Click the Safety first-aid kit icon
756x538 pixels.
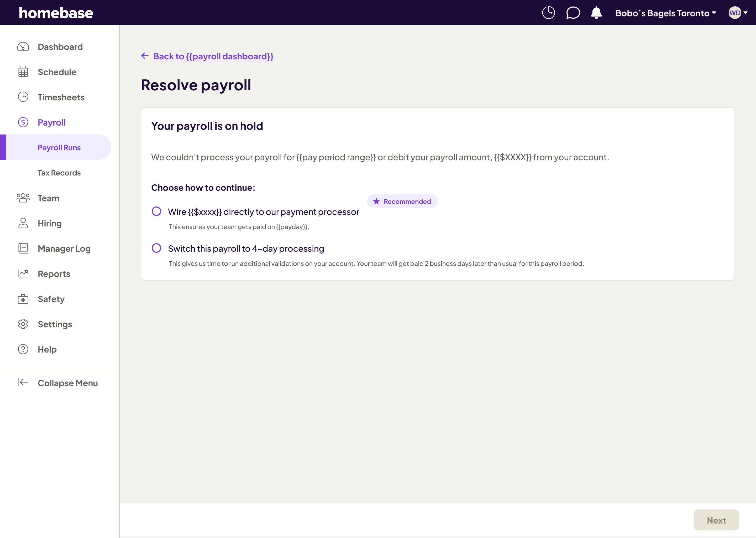tap(23, 299)
